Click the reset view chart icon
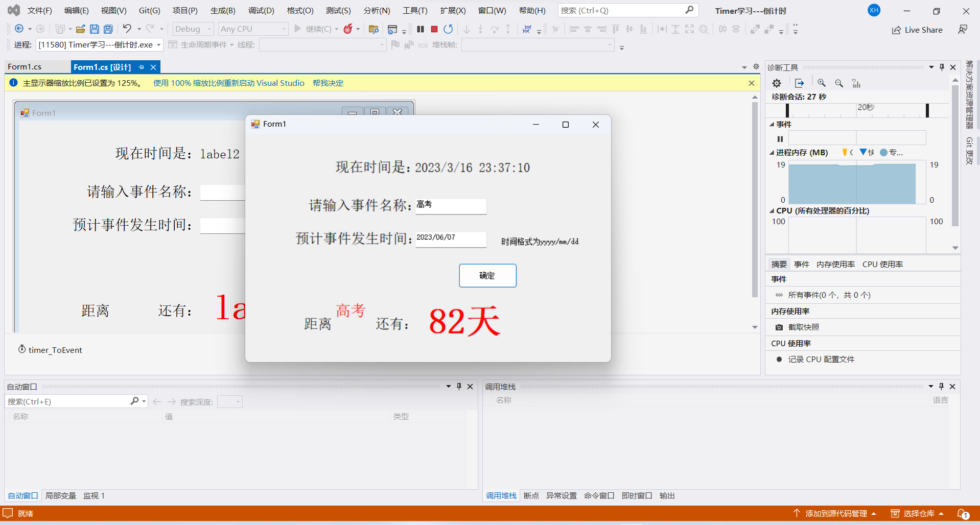980x525 pixels. pyautogui.click(x=856, y=83)
